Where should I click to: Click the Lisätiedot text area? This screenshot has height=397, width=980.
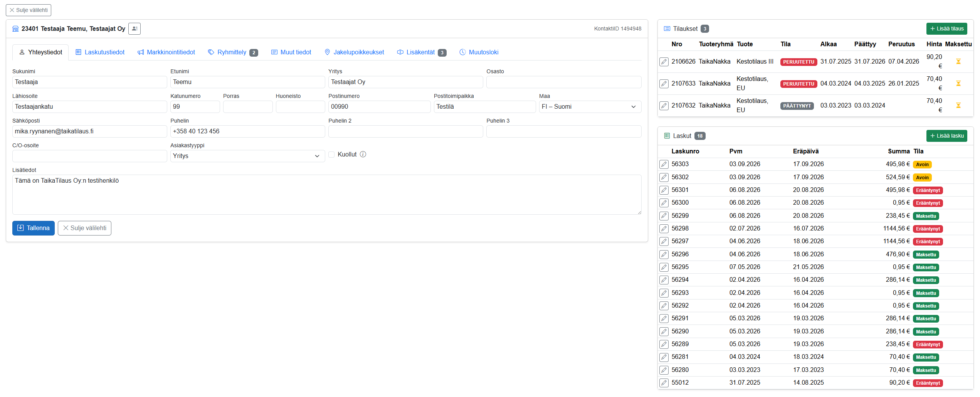point(327,195)
